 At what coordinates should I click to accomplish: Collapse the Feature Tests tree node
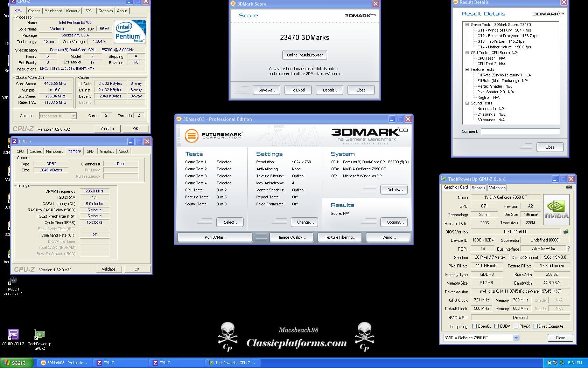coord(467,69)
